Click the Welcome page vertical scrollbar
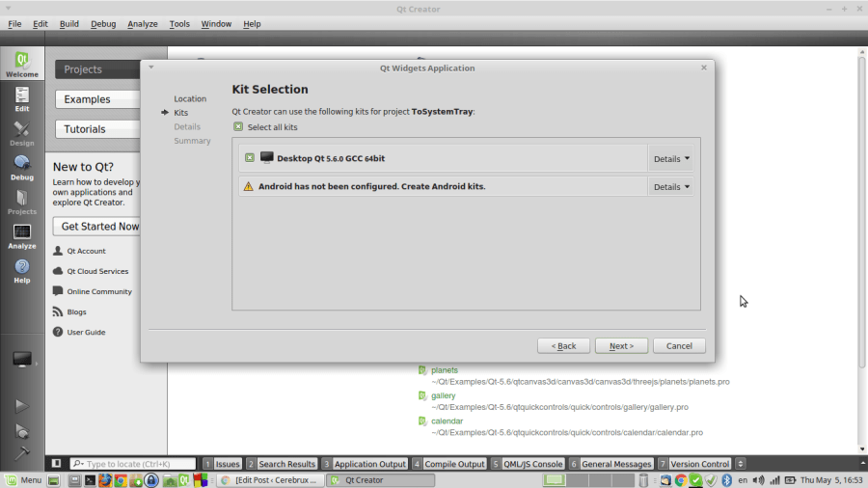This screenshot has width=868, height=488. (862, 210)
